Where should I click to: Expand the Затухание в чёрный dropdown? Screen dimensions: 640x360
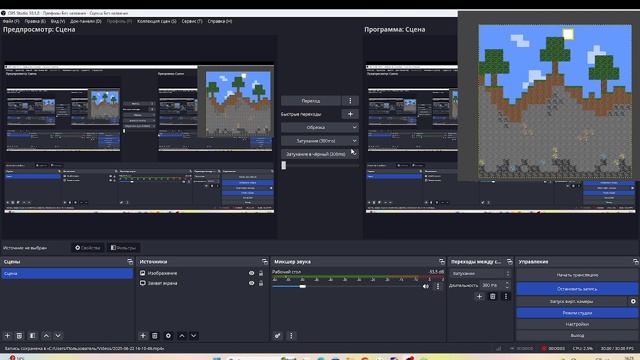320,154
